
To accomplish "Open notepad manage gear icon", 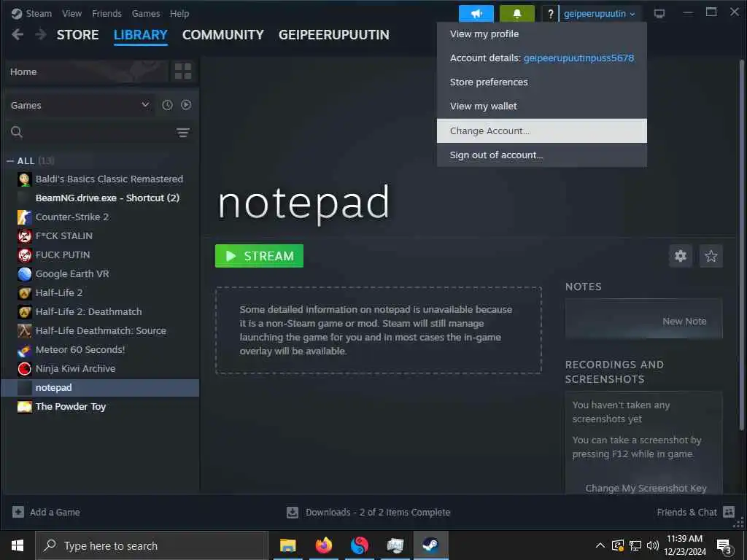I will coord(681,256).
